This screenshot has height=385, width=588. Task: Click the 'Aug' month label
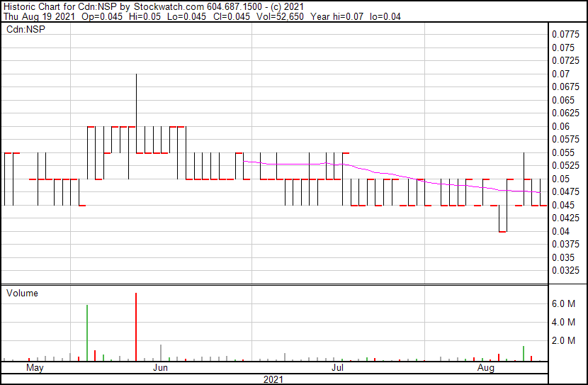485,368
